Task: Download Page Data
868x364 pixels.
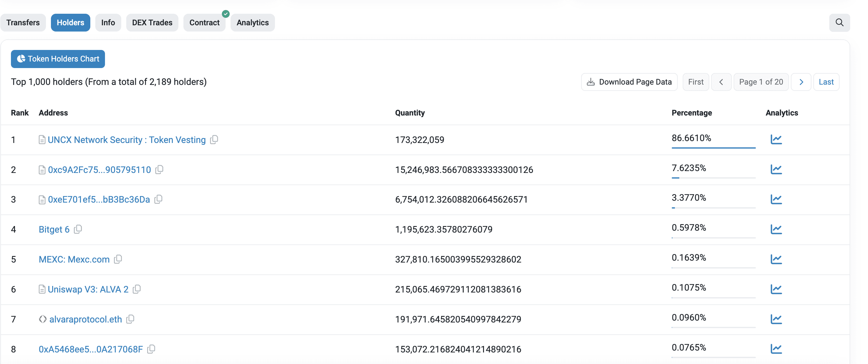Action: tap(629, 82)
